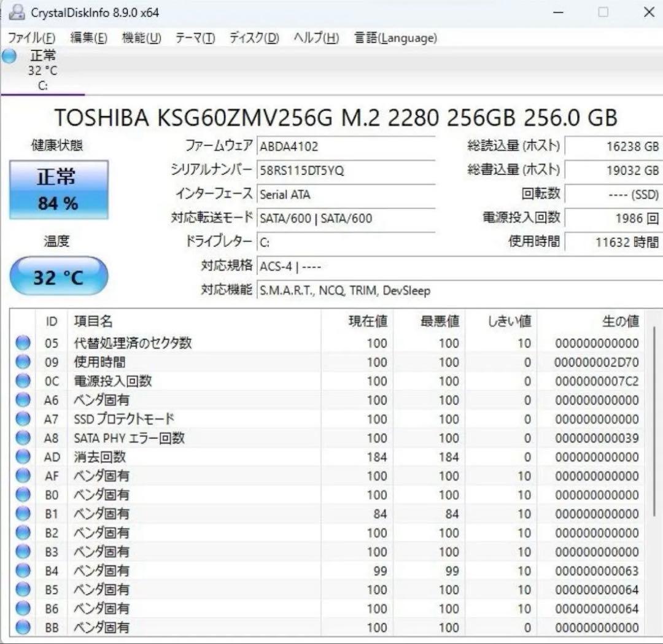This screenshot has width=663, height=644.
Task: Click status orb of row B0
Action: click(23, 494)
